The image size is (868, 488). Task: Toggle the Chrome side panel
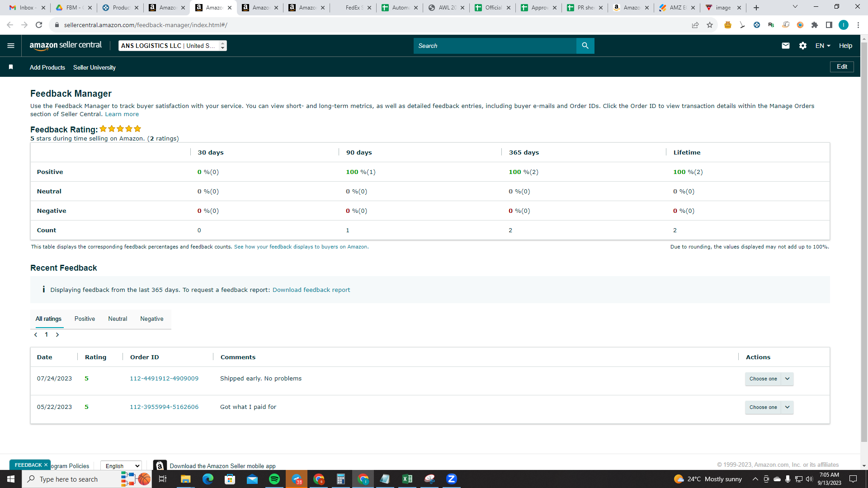829,25
